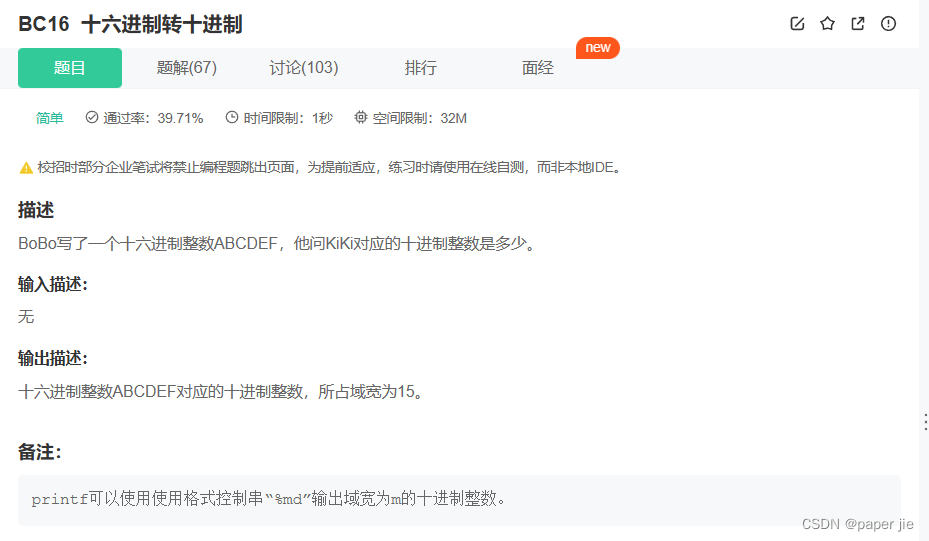929x541 pixels.
Task: Click the printf note code block
Action: (x=459, y=500)
